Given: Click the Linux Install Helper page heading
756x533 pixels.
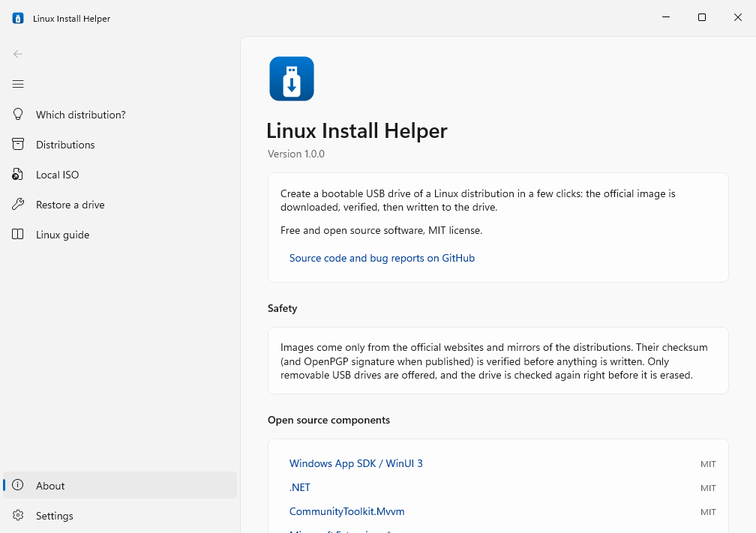Looking at the screenshot, I should pos(357,130).
